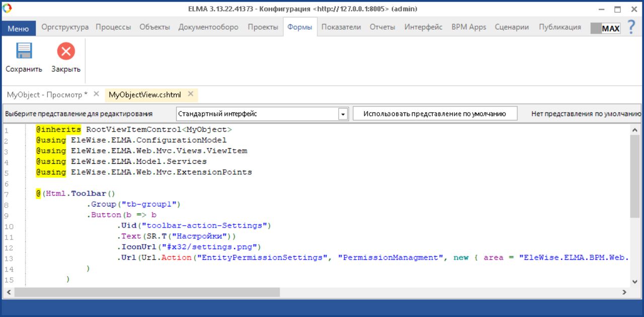644x317 pixels.
Task: Click the EleWise.ELMA.Model.Services using line
Action: 121,162
